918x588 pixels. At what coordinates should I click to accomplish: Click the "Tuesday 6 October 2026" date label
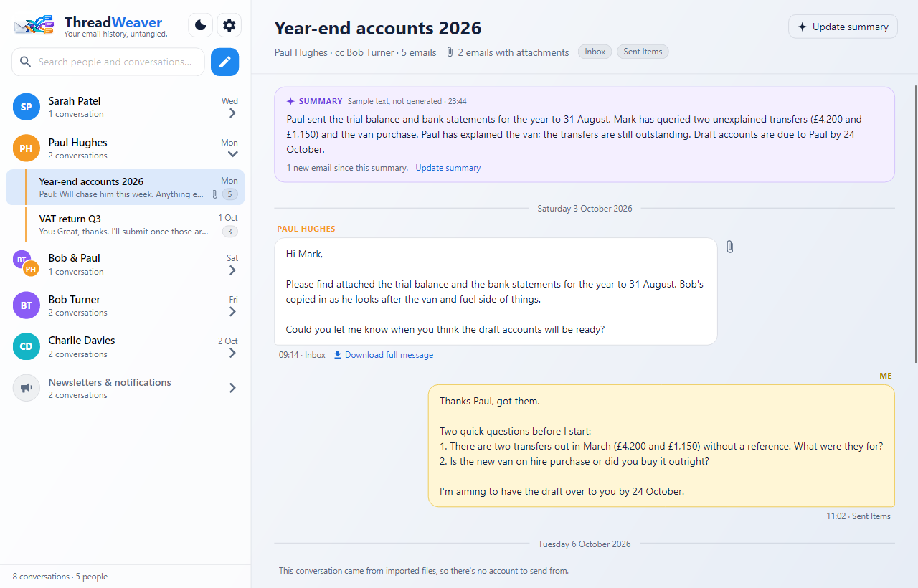(x=585, y=544)
